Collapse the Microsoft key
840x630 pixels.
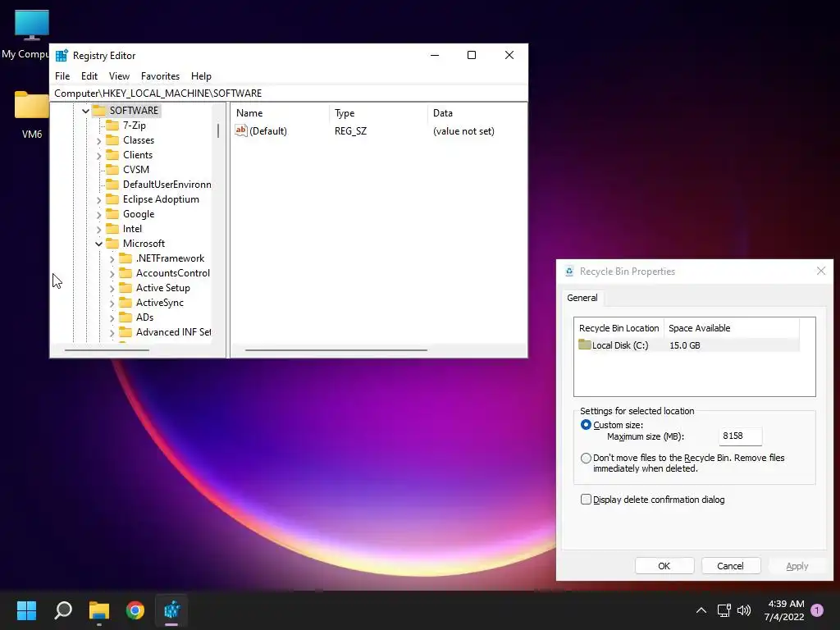(99, 244)
